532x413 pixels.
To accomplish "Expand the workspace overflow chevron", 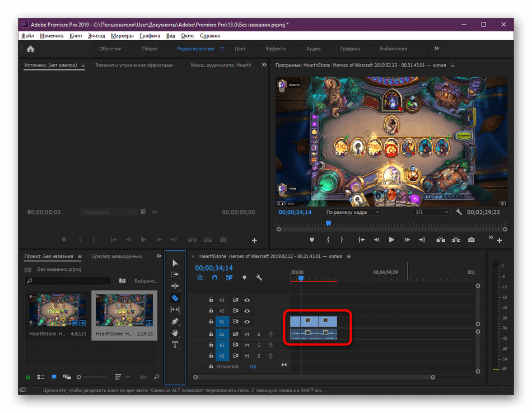I will 437,49.
